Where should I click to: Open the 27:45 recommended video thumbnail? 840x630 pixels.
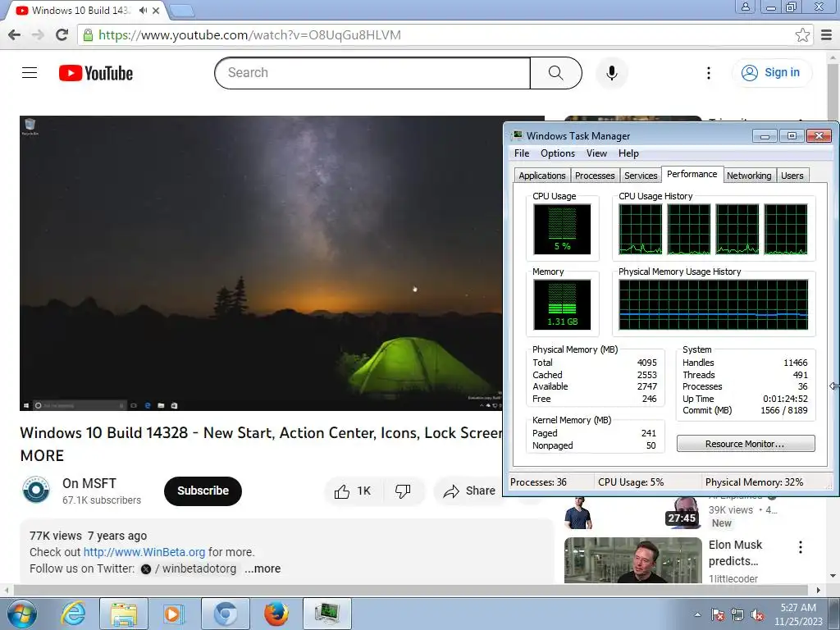tap(632, 513)
